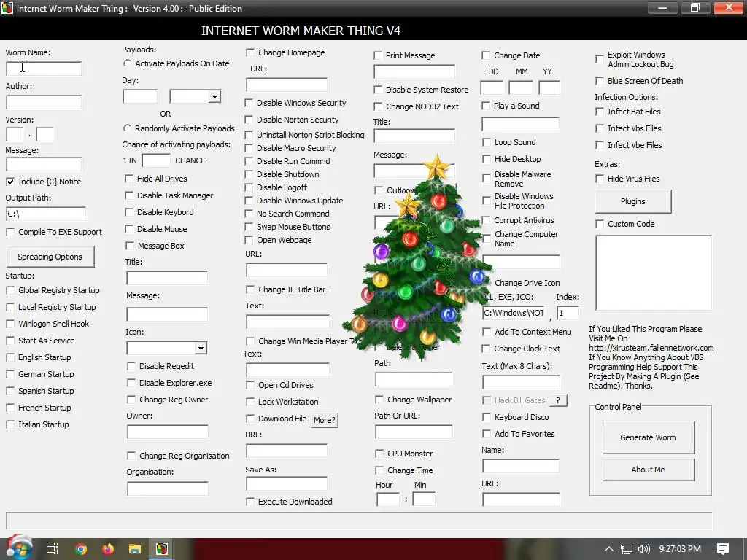The height and width of the screenshot is (560, 747).
Task: Click the Save As field
Action: (287, 484)
